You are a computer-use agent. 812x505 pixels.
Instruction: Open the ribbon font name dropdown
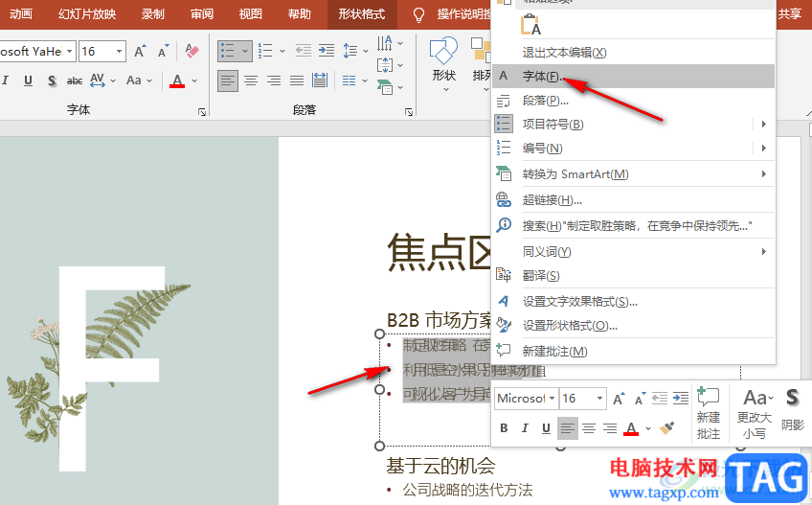pos(69,52)
